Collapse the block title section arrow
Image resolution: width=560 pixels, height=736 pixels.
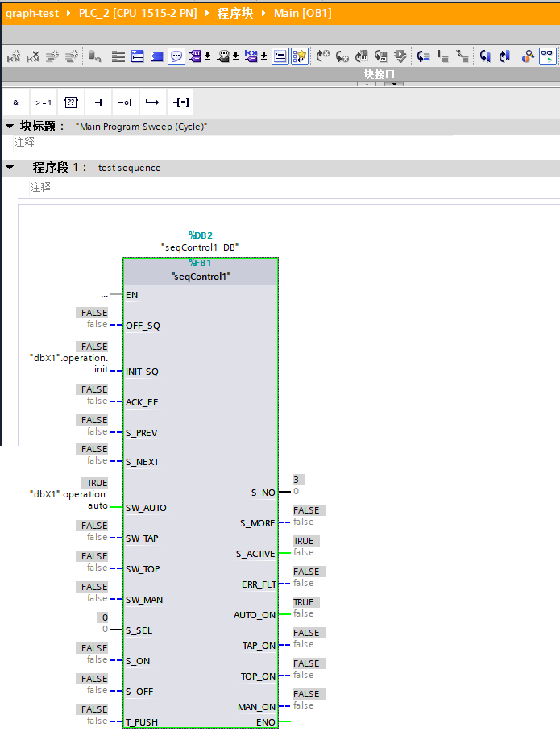pyautogui.click(x=10, y=127)
